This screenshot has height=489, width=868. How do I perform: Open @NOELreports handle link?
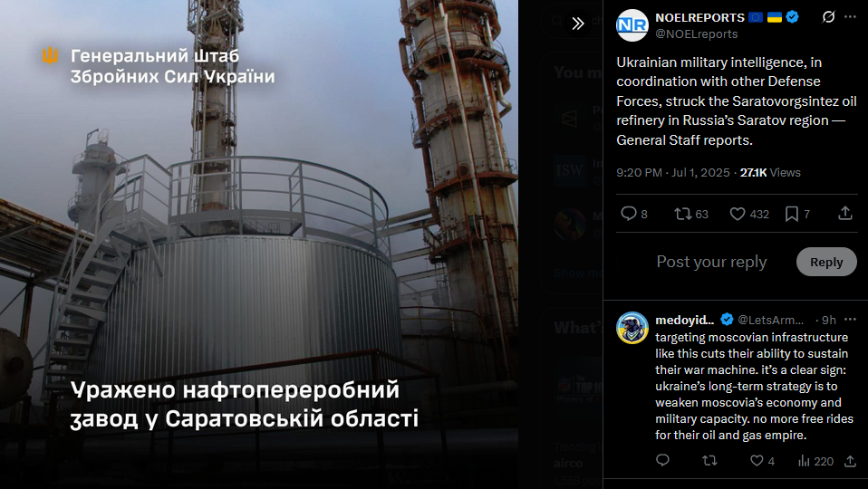(x=697, y=34)
